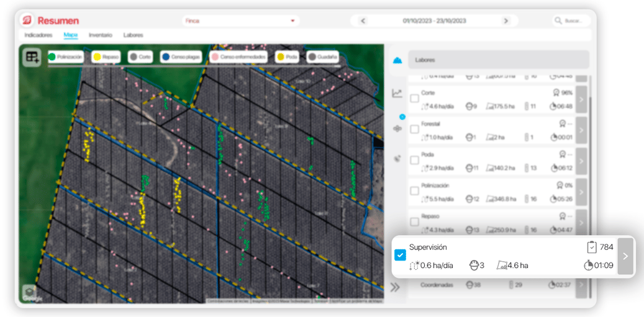Click the Supervisión clipboard count icon
644x317 pixels.
[x=591, y=247]
